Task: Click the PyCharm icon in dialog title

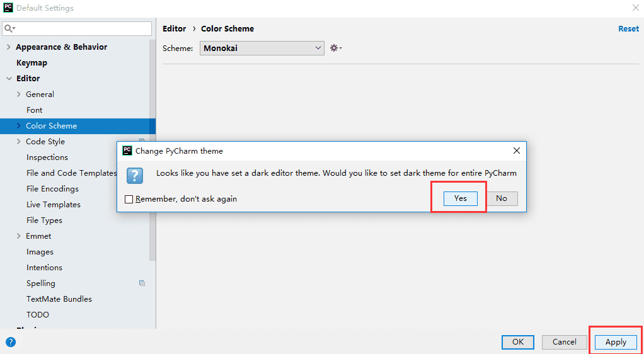Action: (x=127, y=151)
